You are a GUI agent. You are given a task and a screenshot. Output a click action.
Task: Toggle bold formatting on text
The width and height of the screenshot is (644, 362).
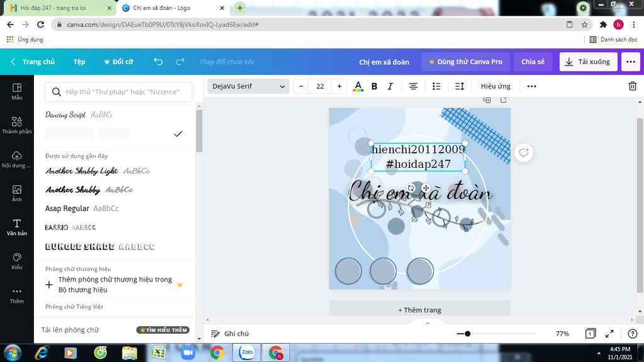click(374, 86)
